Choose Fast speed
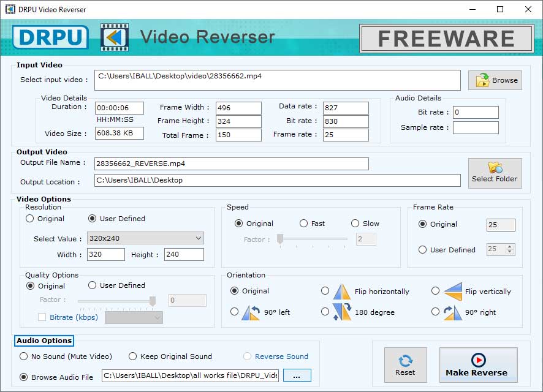This screenshot has height=392, width=543. (304, 224)
